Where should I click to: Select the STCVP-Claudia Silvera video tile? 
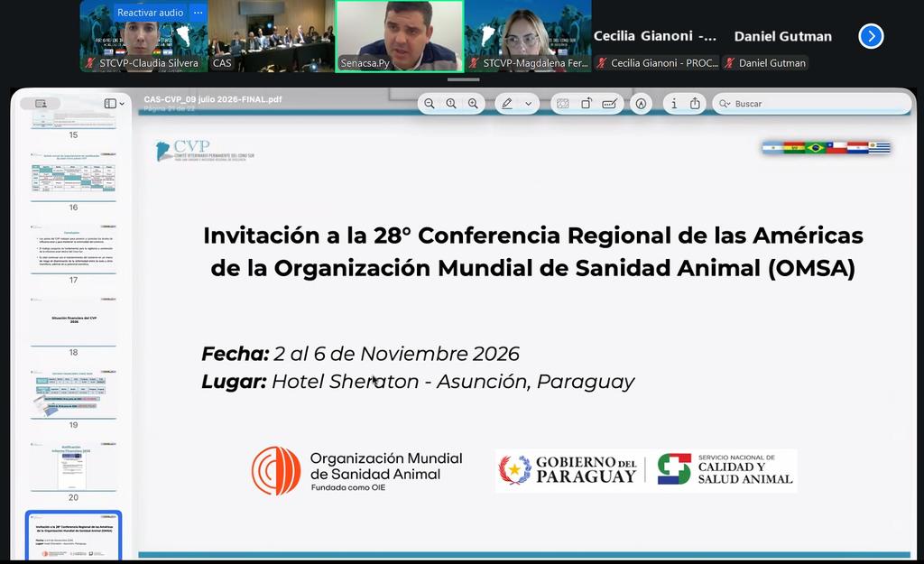point(143,36)
